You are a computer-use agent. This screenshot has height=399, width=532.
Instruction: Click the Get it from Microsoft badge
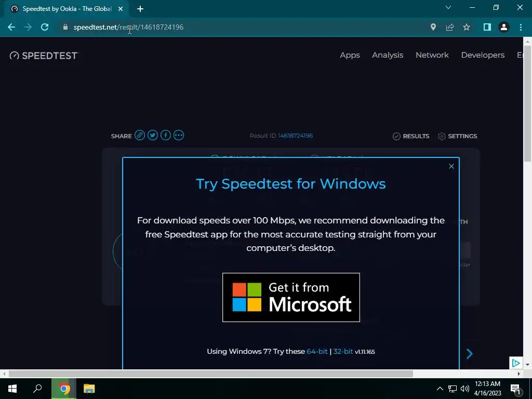pos(291,297)
